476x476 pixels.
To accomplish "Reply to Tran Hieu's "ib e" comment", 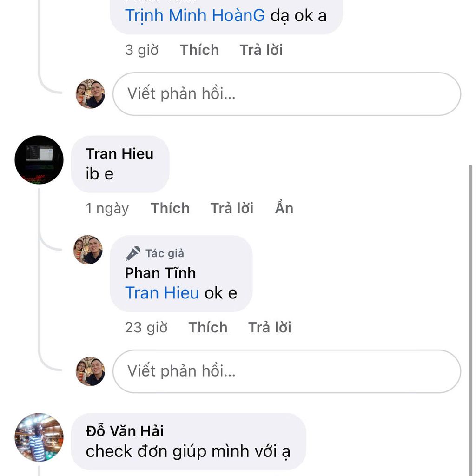I will click(231, 208).
